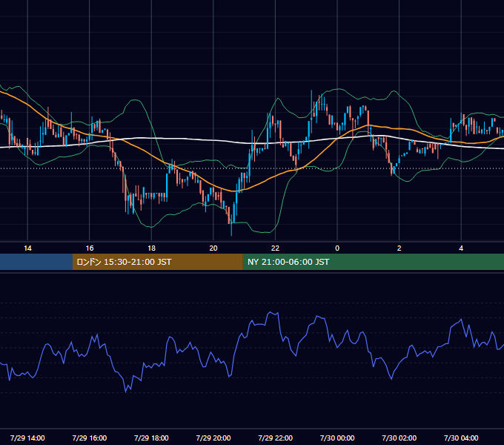The width and height of the screenshot is (504, 445).
Task: Click the 16 hour axis label
Action: (x=90, y=248)
